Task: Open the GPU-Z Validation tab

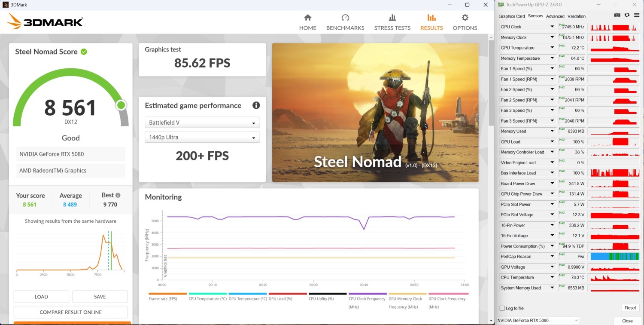Action: [x=577, y=16]
